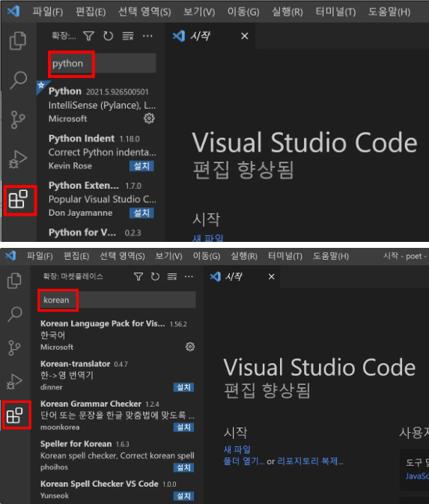Click korean search field in bottom window
This screenshot has height=504, width=429.
[x=117, y=300]
